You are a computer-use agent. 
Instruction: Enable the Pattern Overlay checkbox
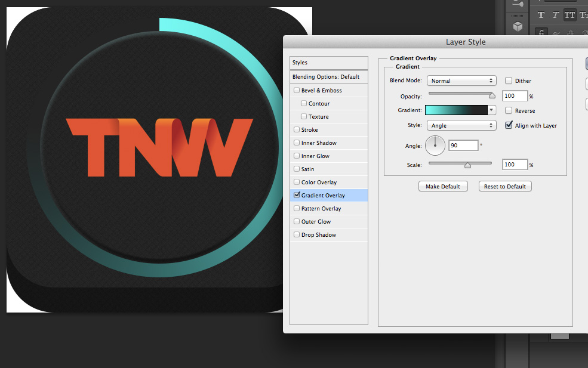click(297, 208)
